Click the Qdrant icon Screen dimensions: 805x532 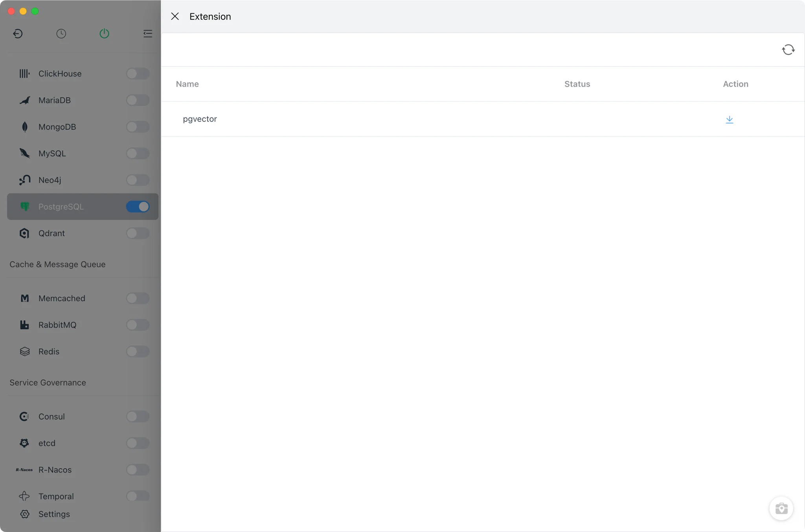pyautogui.click(x=24, y=233)
